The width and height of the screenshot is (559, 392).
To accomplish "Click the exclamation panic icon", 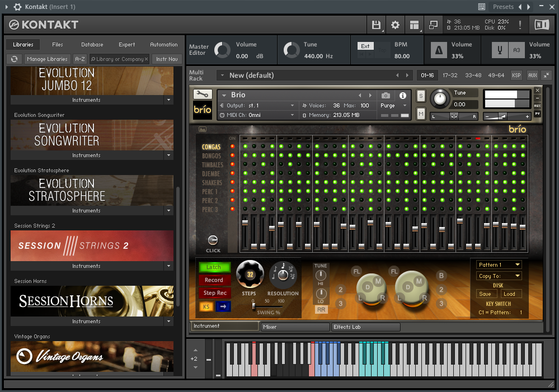I will pyautogui.click(x=520, y=25).
